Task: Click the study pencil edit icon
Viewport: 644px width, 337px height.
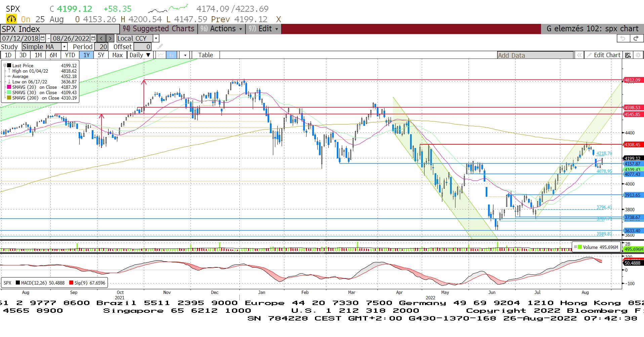Action: [160, 47]
